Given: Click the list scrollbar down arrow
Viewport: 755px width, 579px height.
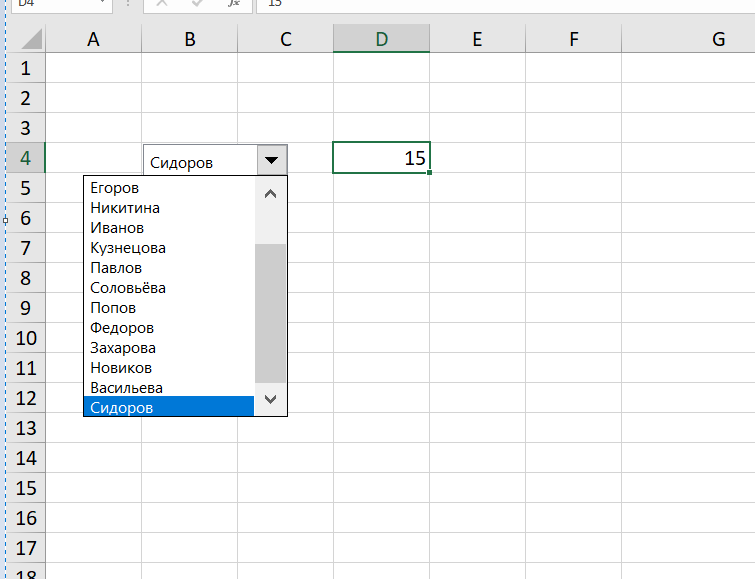Looking at the screenshot, I should (x=271, y=399).
